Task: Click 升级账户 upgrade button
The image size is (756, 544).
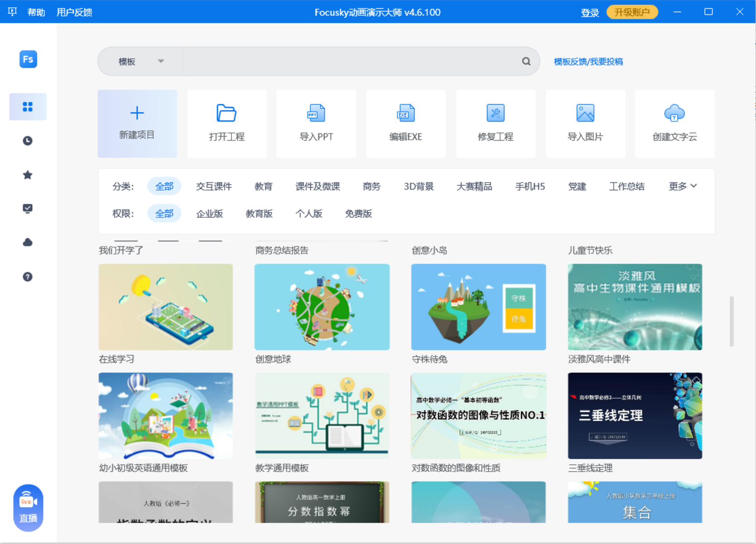Action: 632,12
